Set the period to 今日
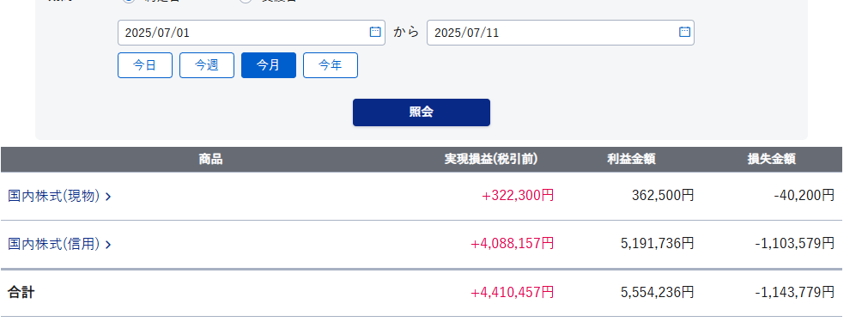This screenshot has width=868, height=322. click(x=145, y=65)
